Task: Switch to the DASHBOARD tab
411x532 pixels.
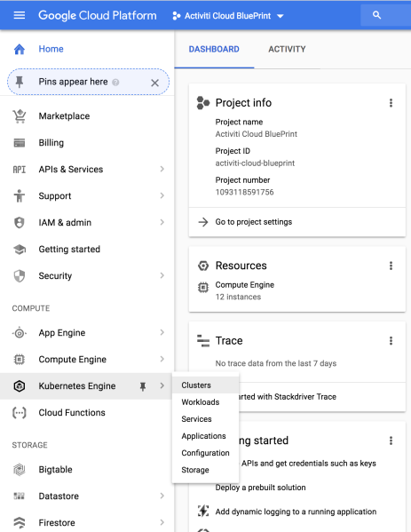Action: (x=214, y=50)
